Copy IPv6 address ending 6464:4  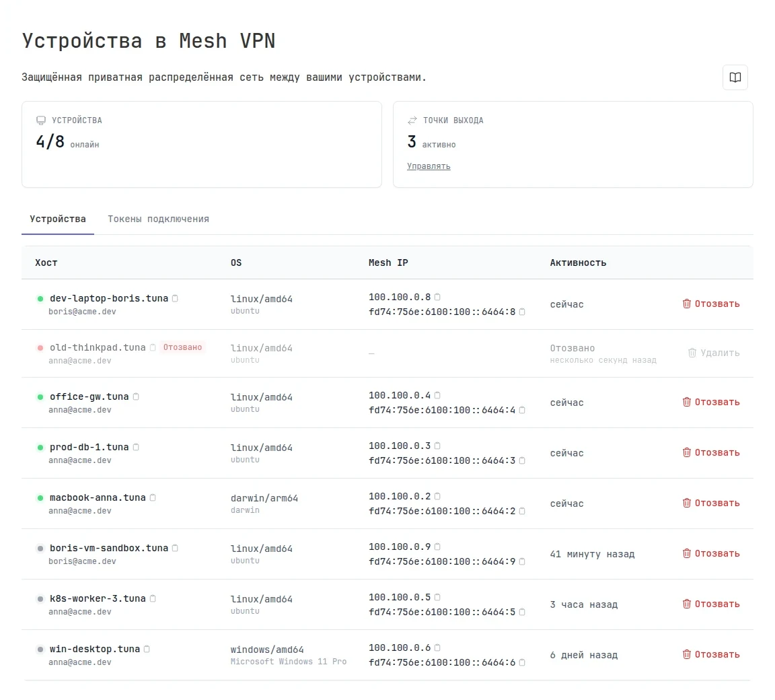coord(522,410)
